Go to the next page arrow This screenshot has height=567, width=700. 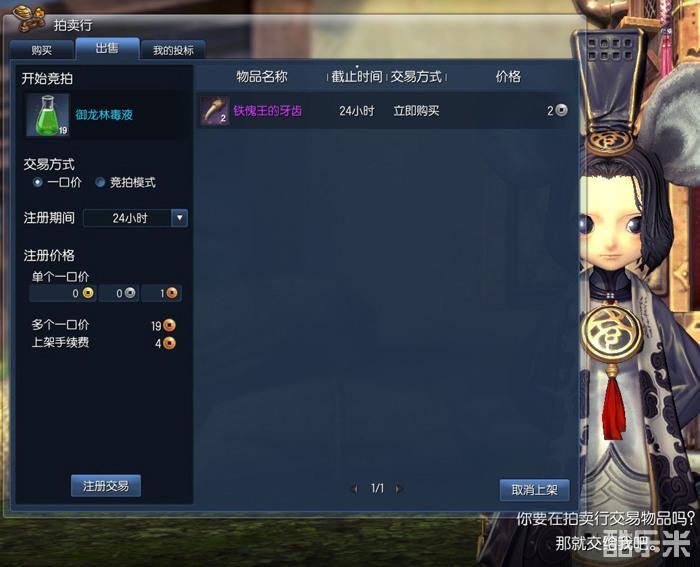398,489
